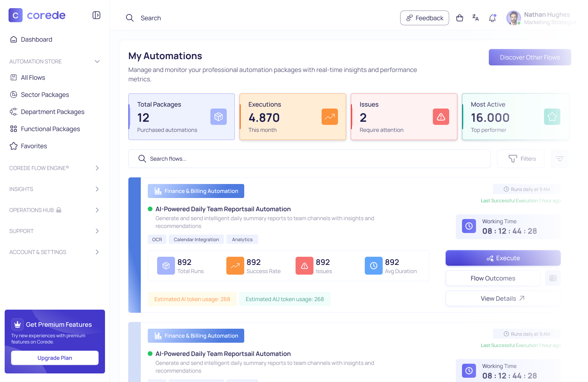Click Estimated AU token usage: 268
This screenshot has width=588, height=382.
pos(285,299)
